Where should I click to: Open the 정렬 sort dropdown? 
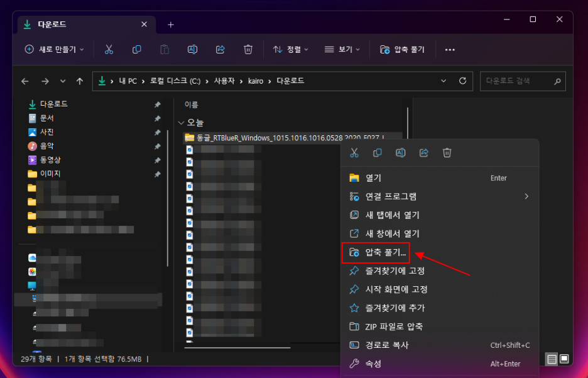pos(291,50)
